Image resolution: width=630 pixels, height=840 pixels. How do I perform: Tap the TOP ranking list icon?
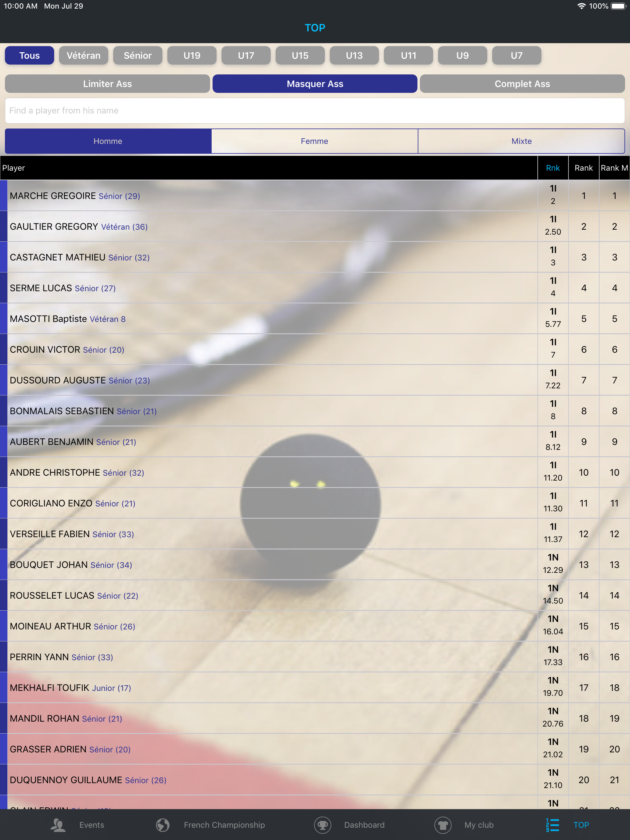[552, 825]
